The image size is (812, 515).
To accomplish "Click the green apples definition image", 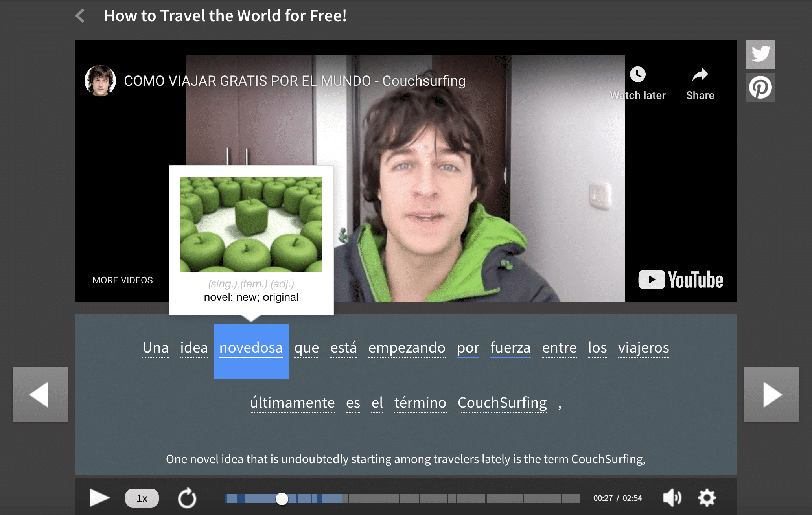I will coord(251,224).
